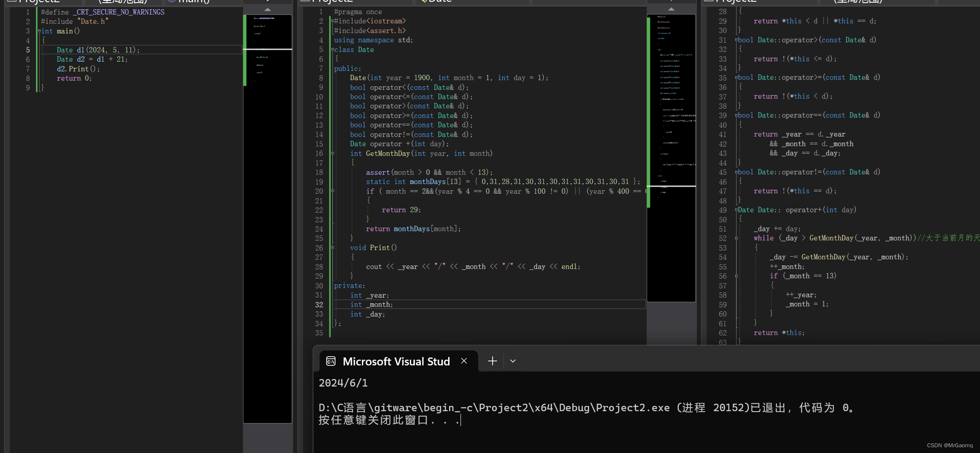
Task: Click the 'int _day;' member declaration
Action: 368,314
